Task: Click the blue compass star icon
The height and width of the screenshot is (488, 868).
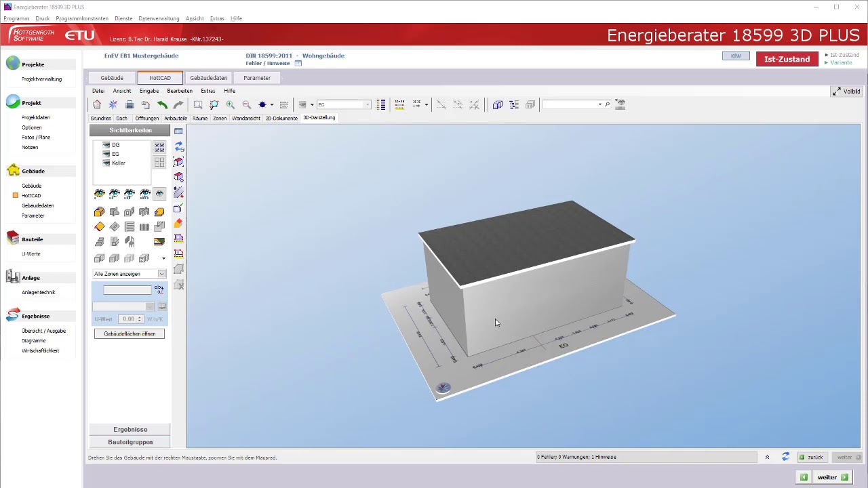Action: coord(262,104)
